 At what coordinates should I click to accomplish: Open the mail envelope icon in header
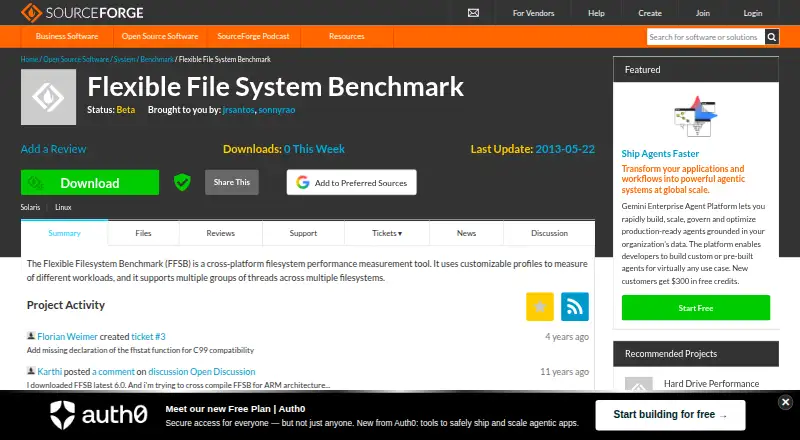click(473, 13)
